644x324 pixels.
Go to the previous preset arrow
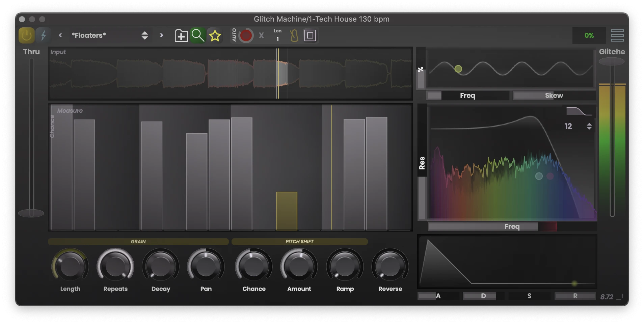[x=60, y=35]
